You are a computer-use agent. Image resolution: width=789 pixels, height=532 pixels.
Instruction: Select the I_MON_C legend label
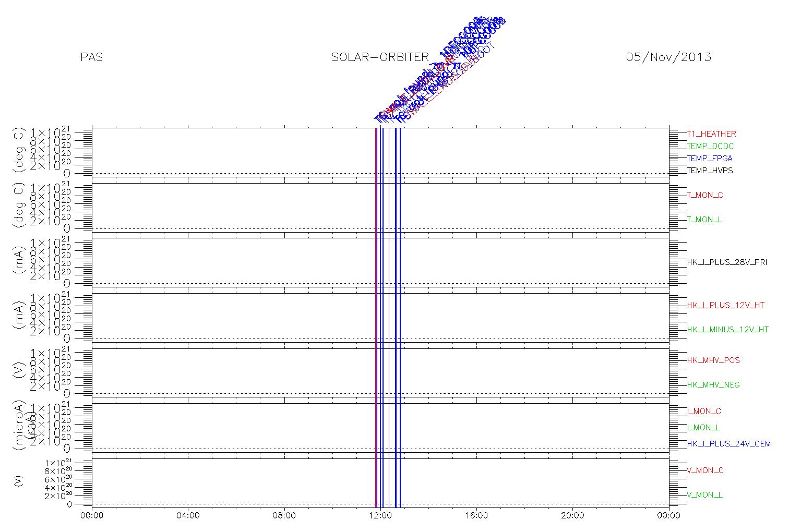coord(704,411)
